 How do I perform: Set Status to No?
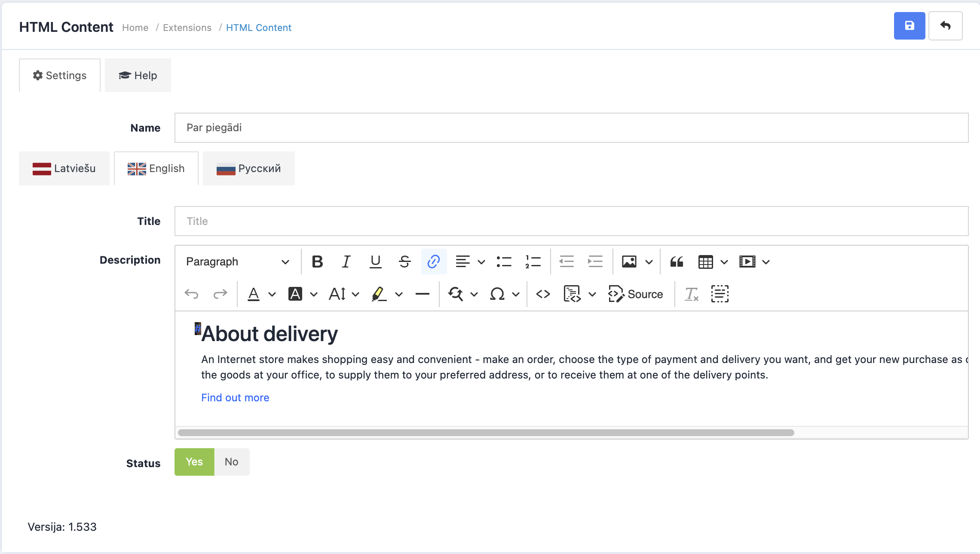231,462
